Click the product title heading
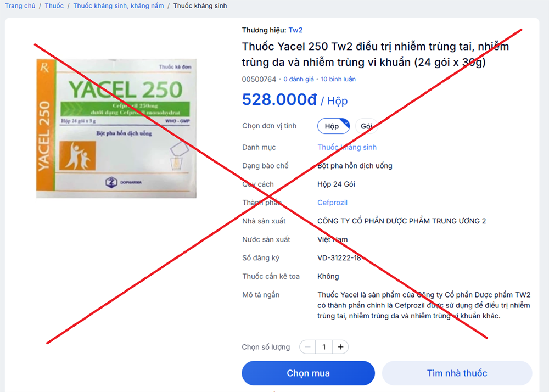 click(x=375, y=54)
